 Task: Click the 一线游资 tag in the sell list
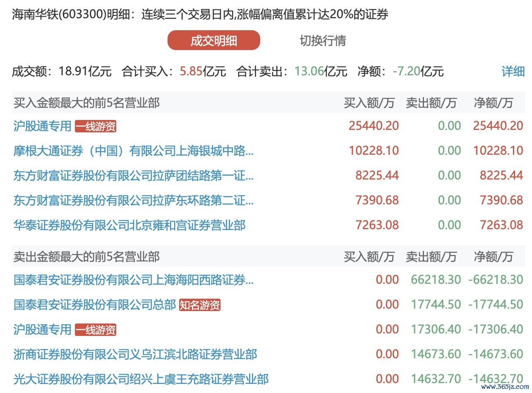pyautogui.click(x=96, y=330)
